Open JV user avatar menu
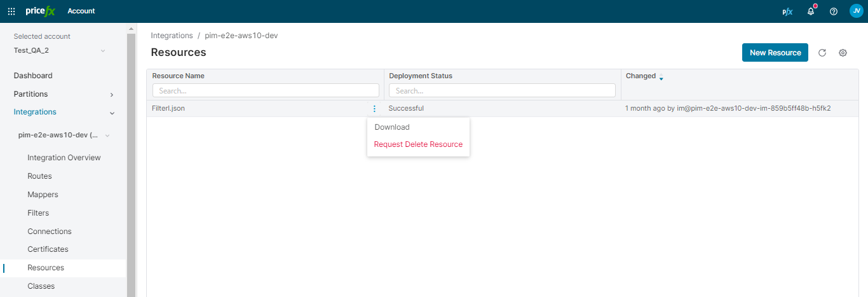 click(856, 11)
